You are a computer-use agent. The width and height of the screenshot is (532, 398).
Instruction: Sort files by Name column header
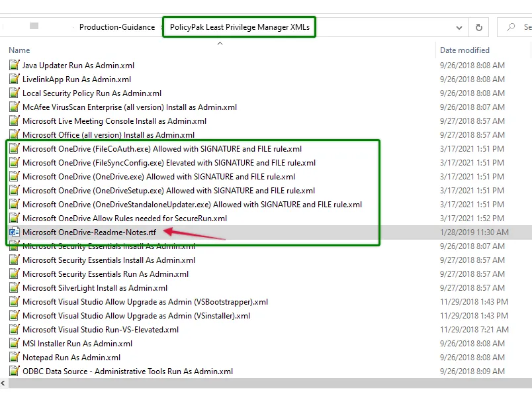coord(20,50)
